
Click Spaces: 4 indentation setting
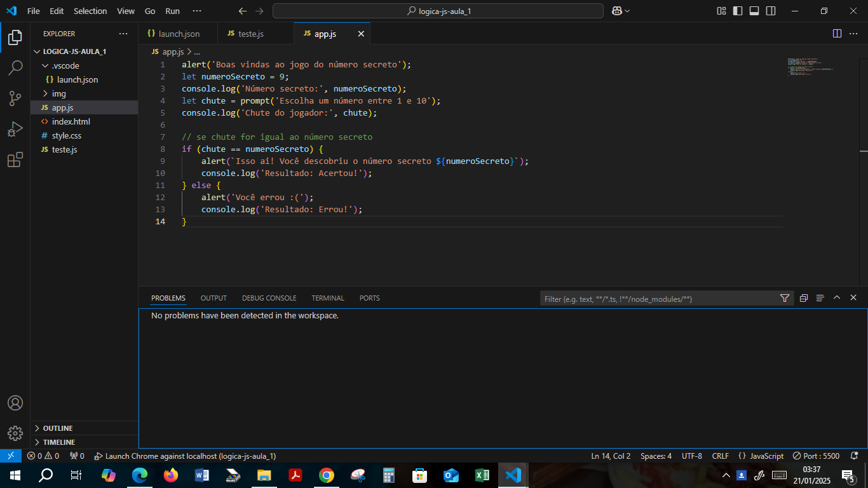[656, 456]
